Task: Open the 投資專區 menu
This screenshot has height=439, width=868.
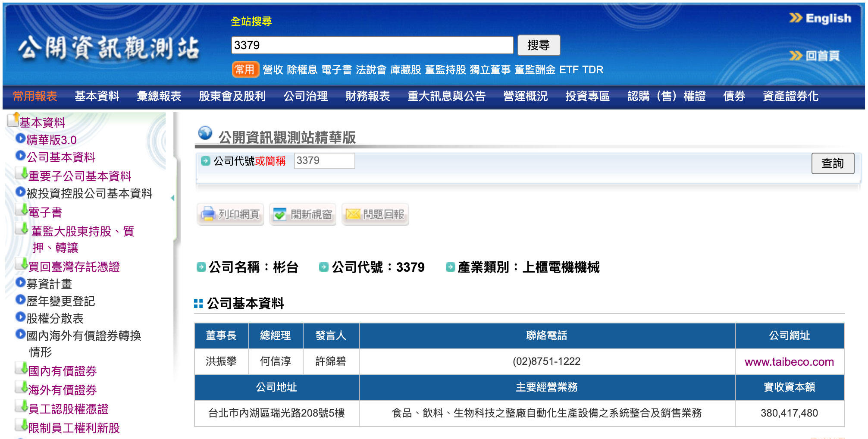Action: (x=588, y=96)
